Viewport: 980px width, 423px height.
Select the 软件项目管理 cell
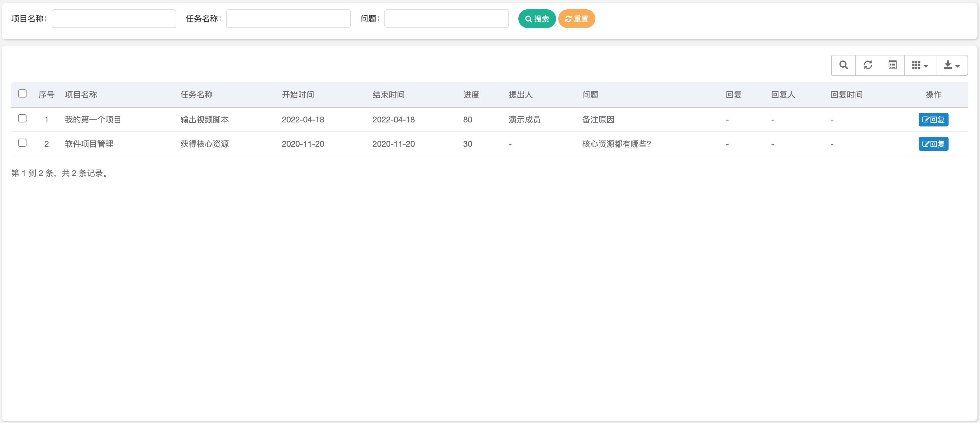tap(89, 144)
